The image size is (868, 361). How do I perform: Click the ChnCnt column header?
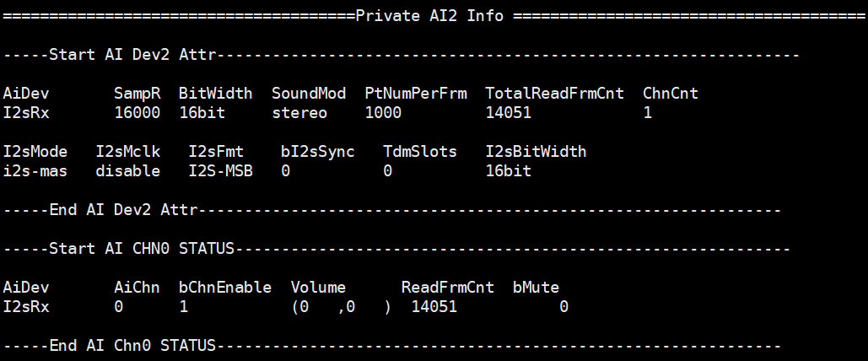coord(670,93)
